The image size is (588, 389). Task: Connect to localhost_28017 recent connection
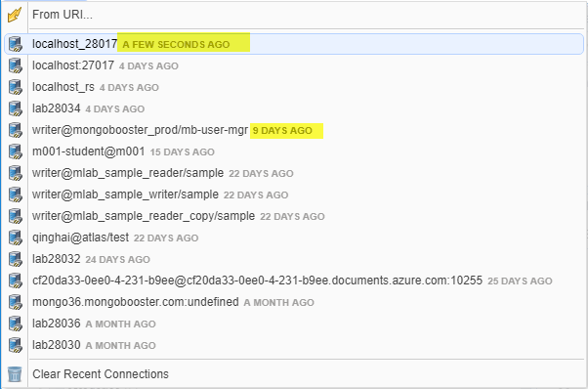(294, 44)
